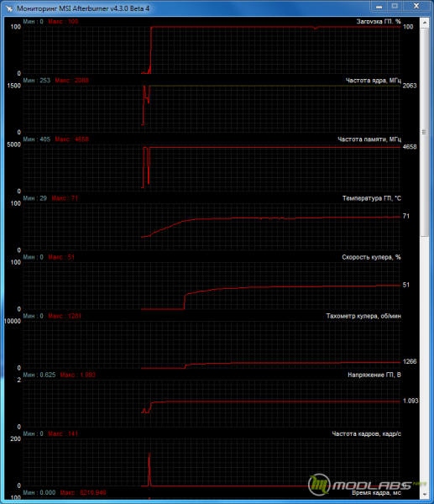Click 'Мин : 0.625' on voltage graph
Screen dimensions: 434x504
tap(39, 375)
